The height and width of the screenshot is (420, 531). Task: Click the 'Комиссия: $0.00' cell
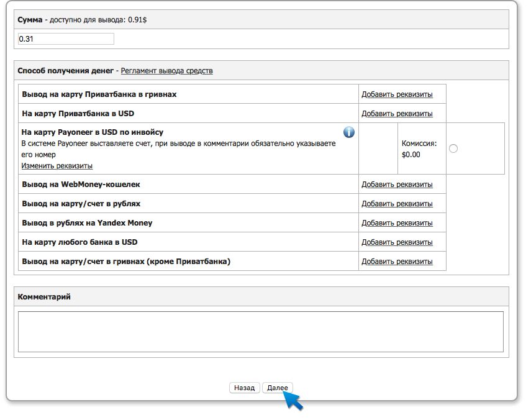[422, 148]
